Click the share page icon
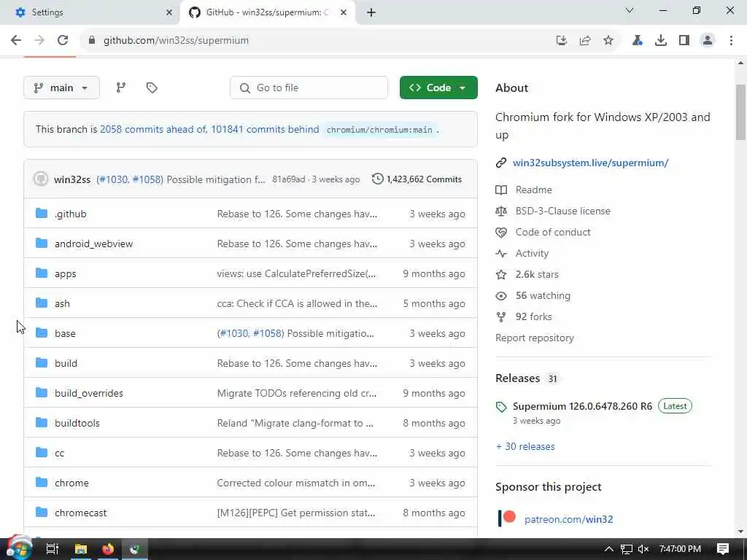The image size is (747, 560). (x=585, y=41)
